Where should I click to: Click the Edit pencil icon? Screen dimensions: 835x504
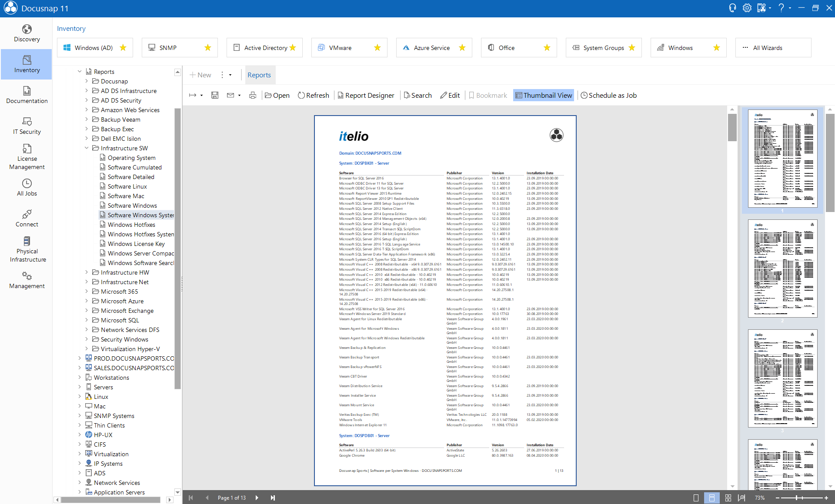450,95
